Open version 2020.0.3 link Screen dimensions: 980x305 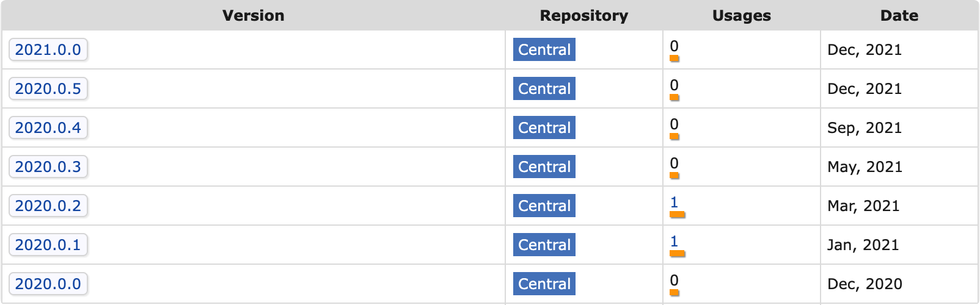(x=48, y=167)
